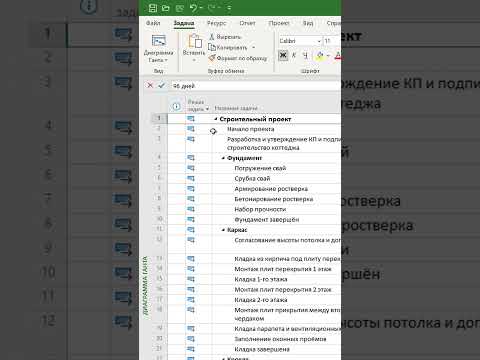Click task mode icon for Армирование ростверка row

191,189
